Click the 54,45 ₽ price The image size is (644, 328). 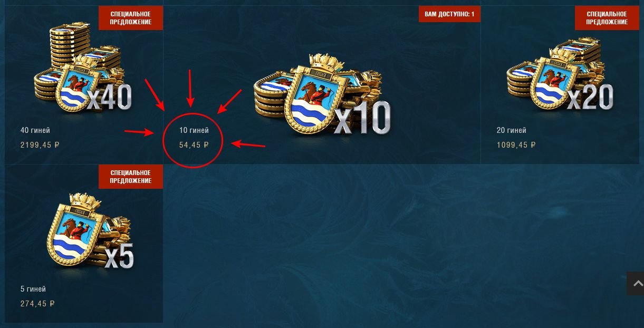tap(194, 144)
